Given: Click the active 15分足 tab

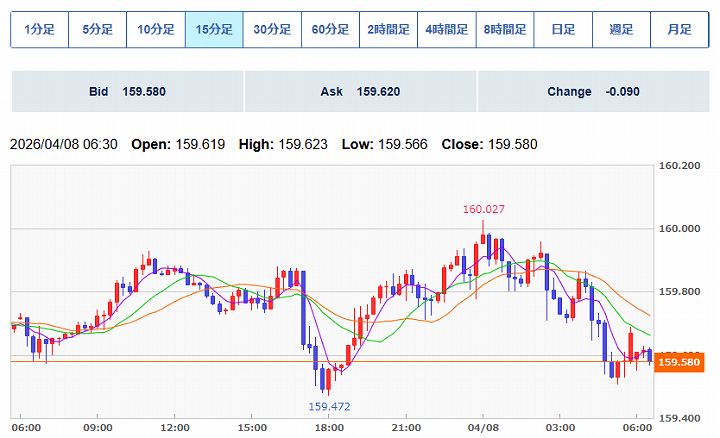Looking at the screenshot, I should (x=214, y=30).
